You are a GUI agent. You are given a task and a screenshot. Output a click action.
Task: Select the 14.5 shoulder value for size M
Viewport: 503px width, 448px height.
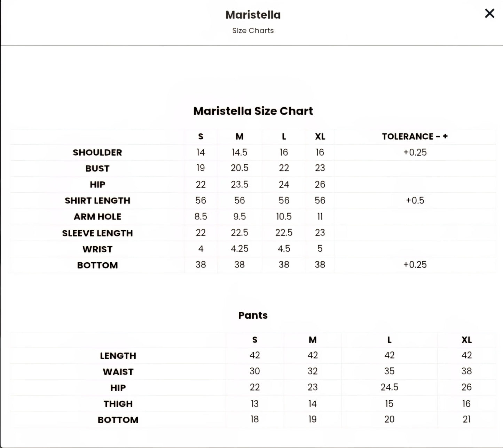pyautogui.click(x=239, y=152)
